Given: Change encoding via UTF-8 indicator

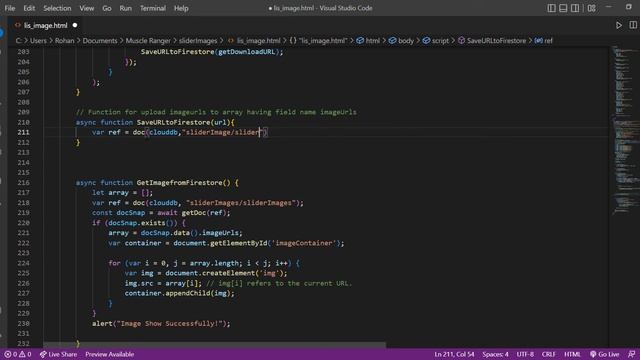Looking at the screenshot, I should tap(525, 354).
